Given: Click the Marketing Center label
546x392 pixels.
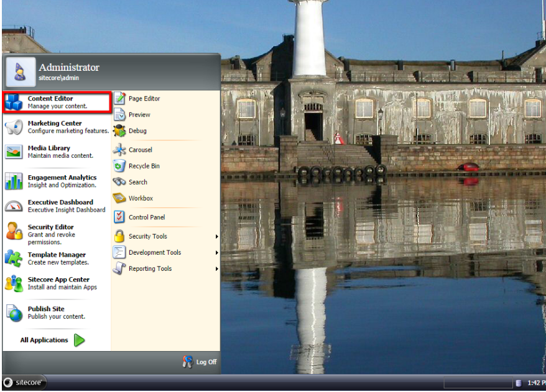Looking at the screenshot, I should point(55,123).
